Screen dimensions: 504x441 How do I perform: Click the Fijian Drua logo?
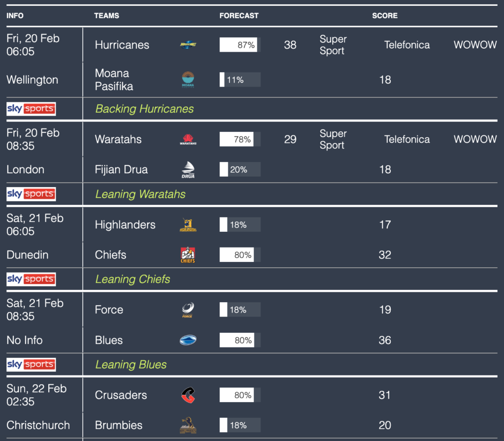[188, 170]
